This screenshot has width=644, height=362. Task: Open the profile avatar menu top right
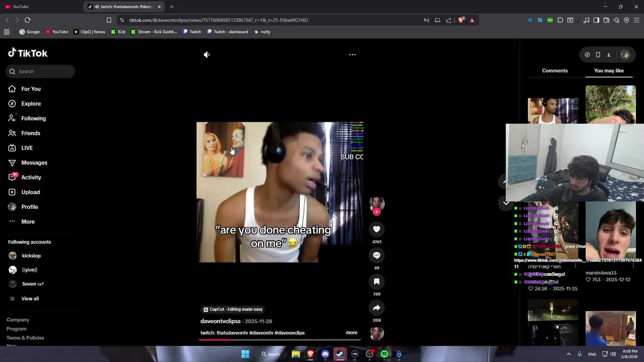625,55
